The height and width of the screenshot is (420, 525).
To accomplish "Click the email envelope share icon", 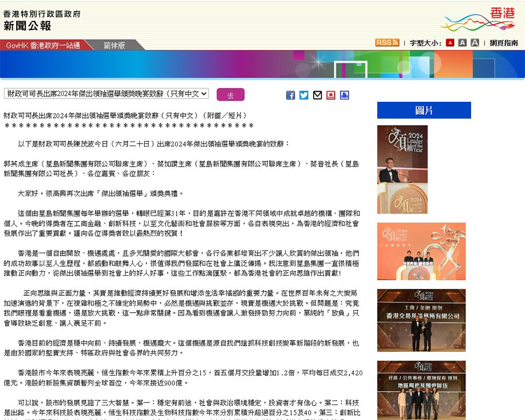I will [x=317, y=95].
